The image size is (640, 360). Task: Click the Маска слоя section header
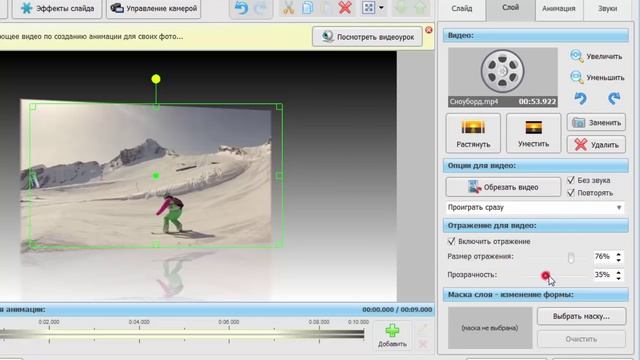536,294
